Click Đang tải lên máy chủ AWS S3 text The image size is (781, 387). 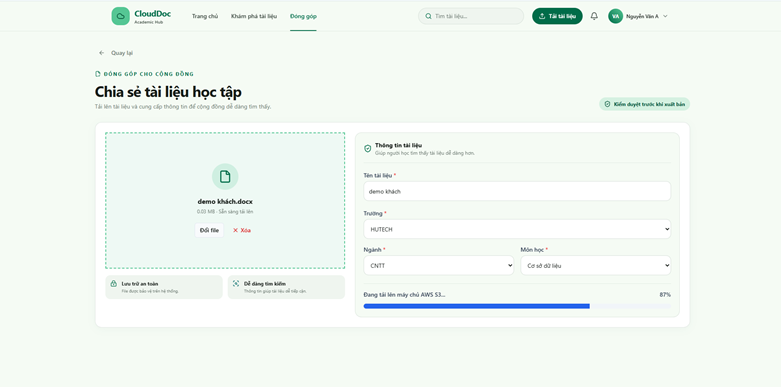404,294
